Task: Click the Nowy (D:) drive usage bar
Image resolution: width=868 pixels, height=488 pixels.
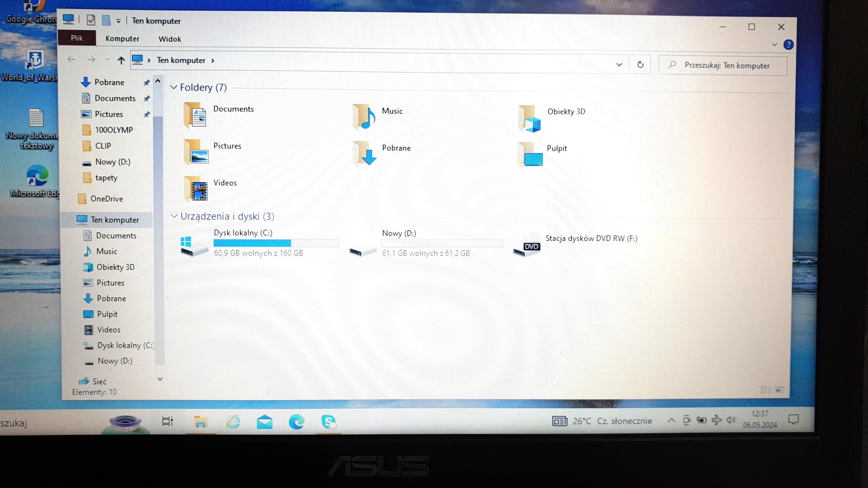Action: 442,243
